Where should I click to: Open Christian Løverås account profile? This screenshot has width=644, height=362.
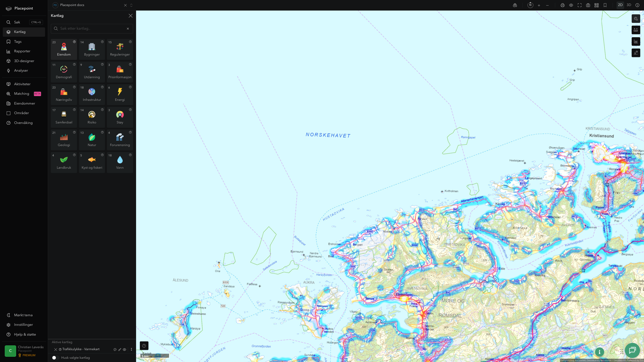pyautogui.click(x=24, y=351)
